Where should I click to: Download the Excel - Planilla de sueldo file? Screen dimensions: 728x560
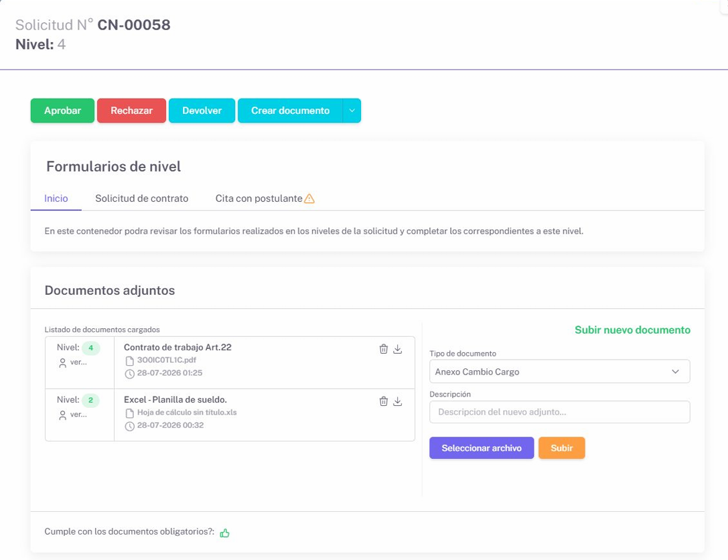pyautogui.click(x=397, y=402)
